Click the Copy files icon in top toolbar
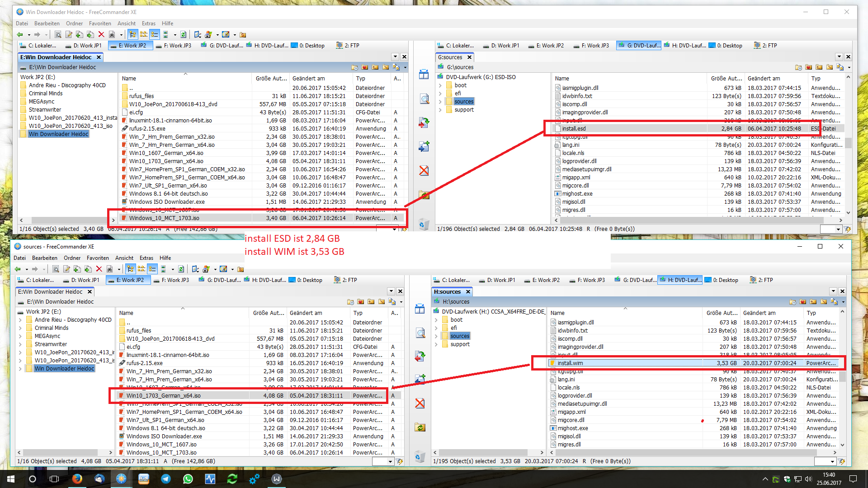The image size is (868, 488). click(80, 35)
